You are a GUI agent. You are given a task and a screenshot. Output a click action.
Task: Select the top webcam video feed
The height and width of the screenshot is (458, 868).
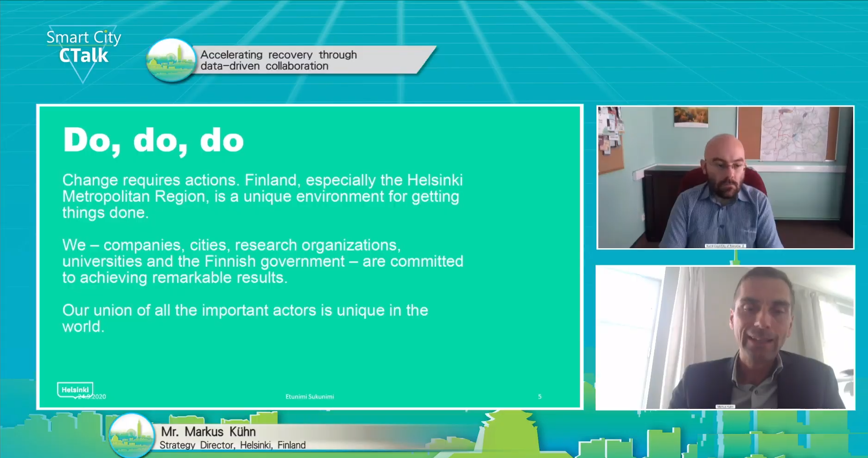(x=725, y=177)
